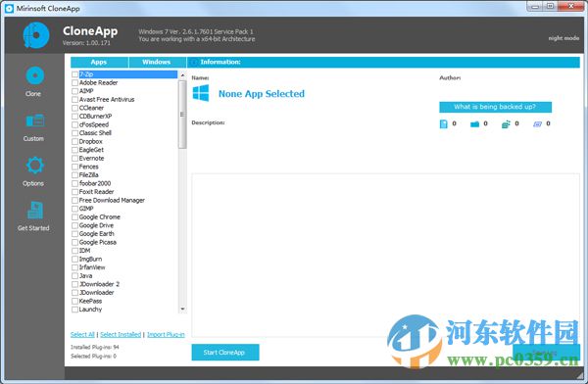Select the cFosSpeed list entry
Viewport: 588px width, 384px height.
[94, 124]
